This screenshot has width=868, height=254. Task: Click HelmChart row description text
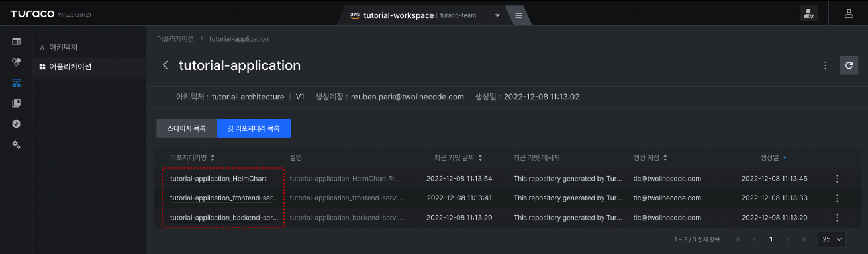point(345,179)
